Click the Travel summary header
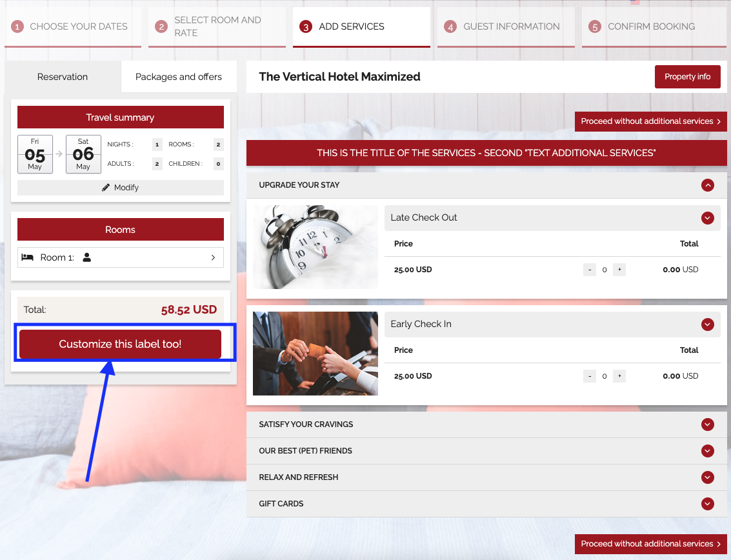Viewport: 731px width, 560px height. point(120,117)
